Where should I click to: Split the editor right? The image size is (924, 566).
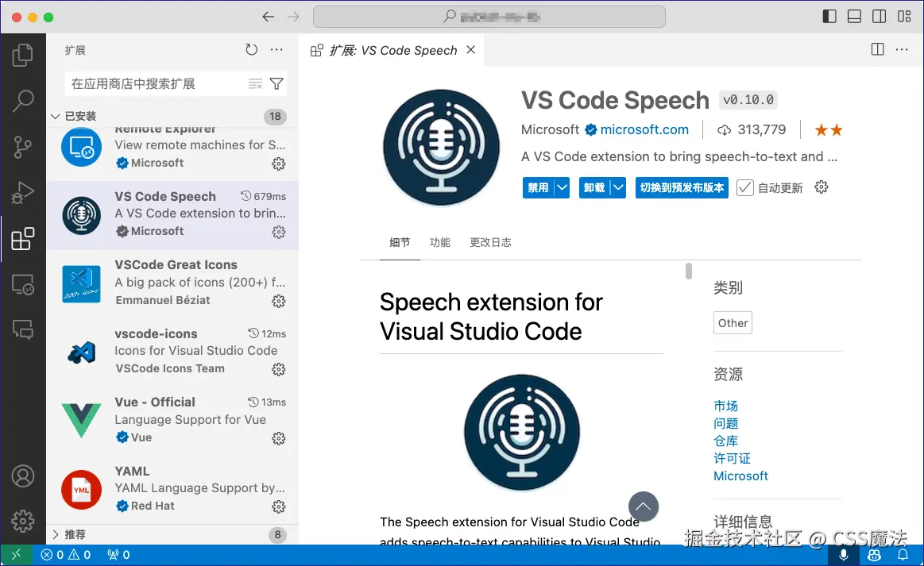(877, 49)
